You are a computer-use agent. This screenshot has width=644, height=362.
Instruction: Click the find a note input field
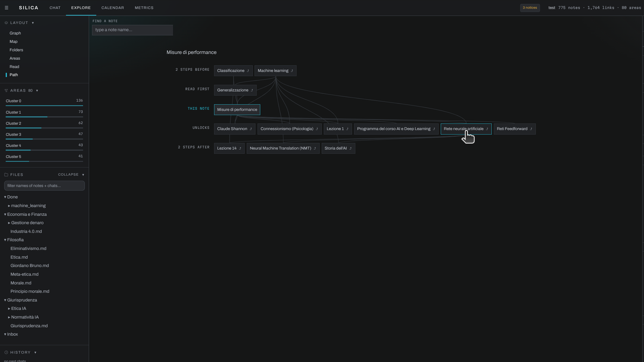tap(132, 30)
